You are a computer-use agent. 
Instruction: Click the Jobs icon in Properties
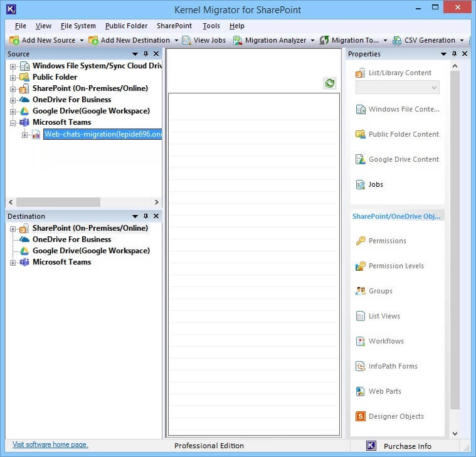coord(361,184)
